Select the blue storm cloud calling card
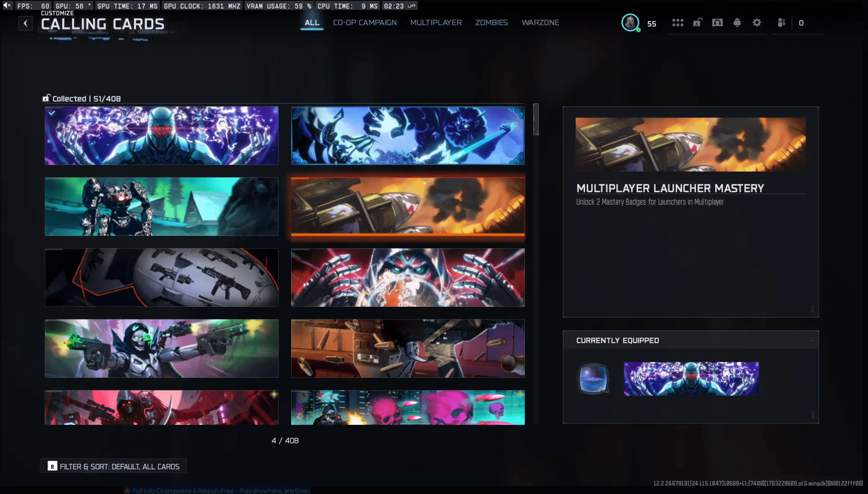This screenshot has height=494, width=868. [x=408, y=136]
